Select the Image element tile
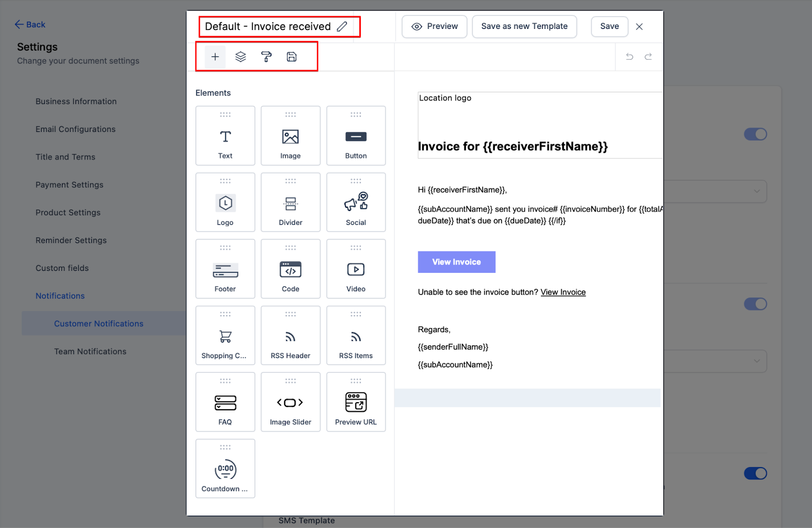Image resolution: width=812 pixels, height=528 pixels. [291, 136]
